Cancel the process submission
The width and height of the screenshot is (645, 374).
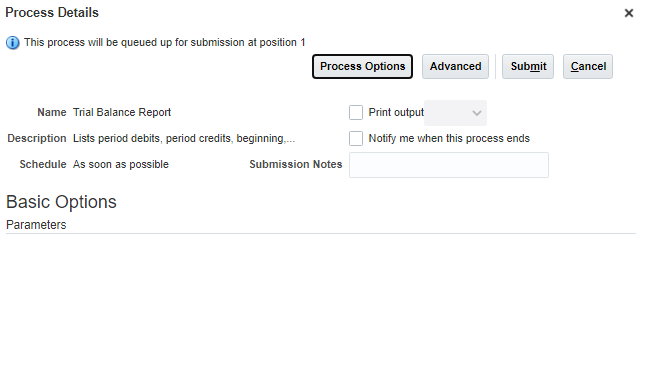(588, 66)
